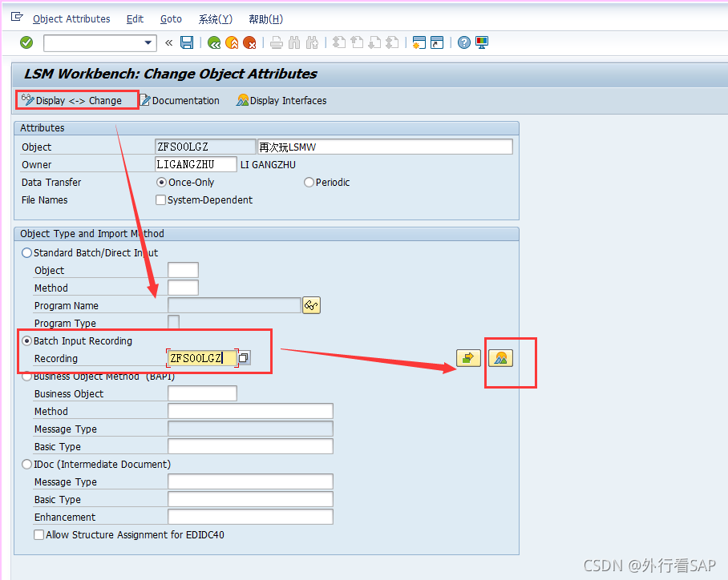
Task: Click Documentation button
Action: (x=180, y=100)
